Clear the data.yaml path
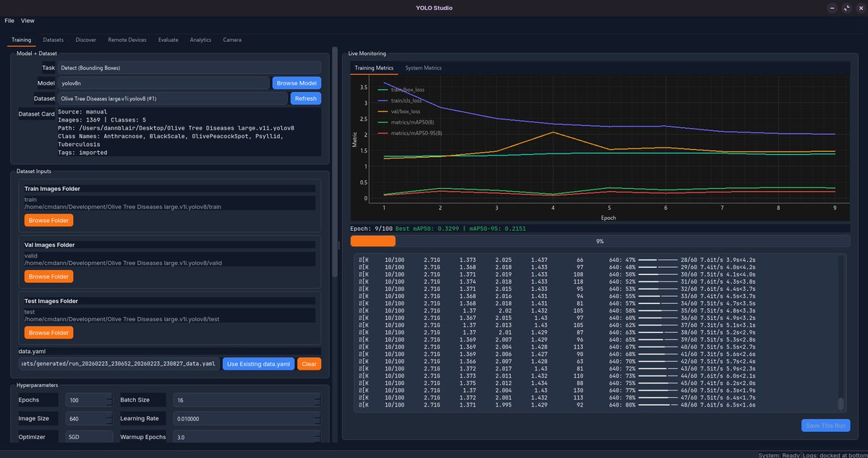868x458 pixels. click(309, 364)
